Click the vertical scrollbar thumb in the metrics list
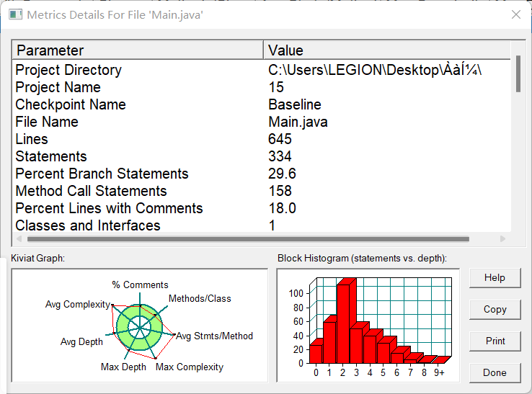 click(x=518, y=74)
